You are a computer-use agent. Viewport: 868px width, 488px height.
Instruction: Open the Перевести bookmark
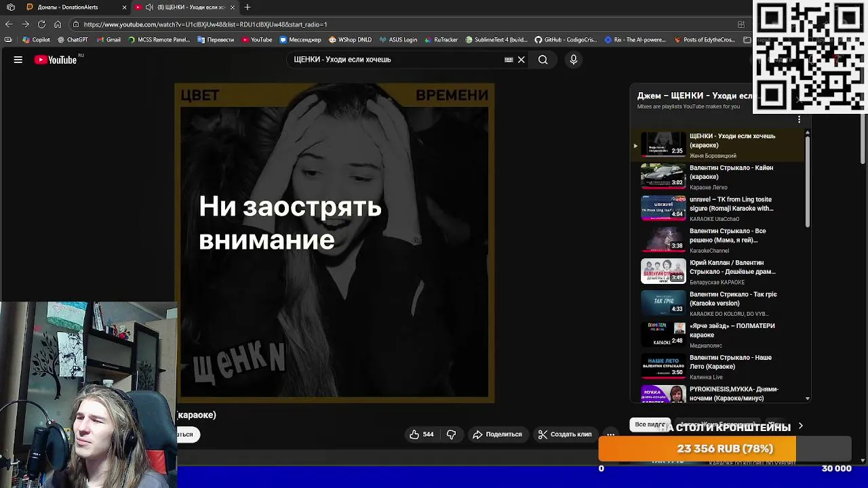coord(216,40)
